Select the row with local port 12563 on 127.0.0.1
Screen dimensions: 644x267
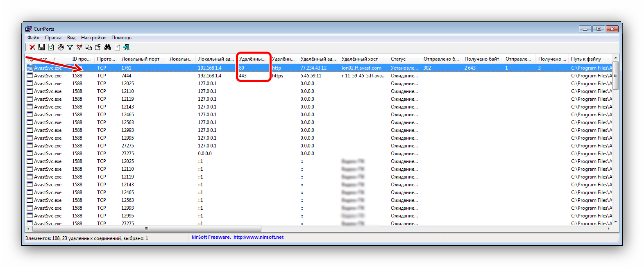[319, 122]
